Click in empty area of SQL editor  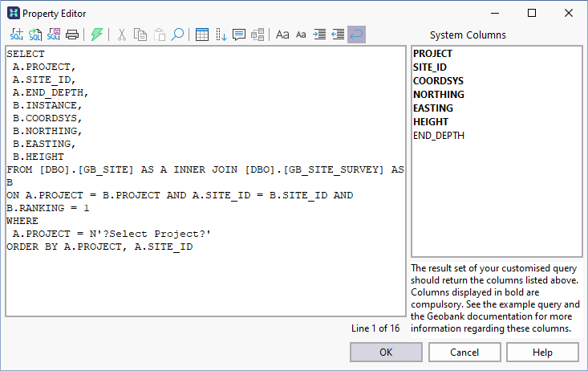point(205,285)
